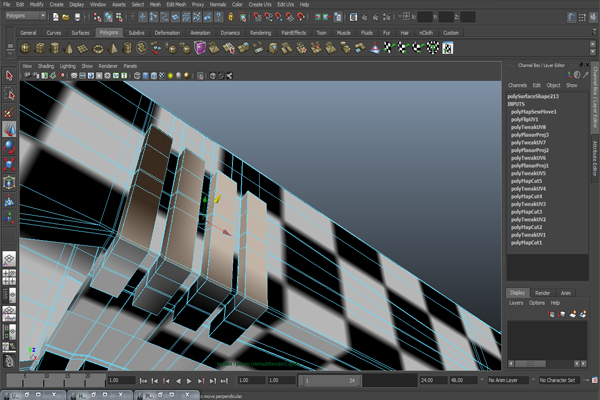The width and height of the screenshot is (600, 400).
Task: Open the Edit Mesh menu
Action: [x=176, y=5]
